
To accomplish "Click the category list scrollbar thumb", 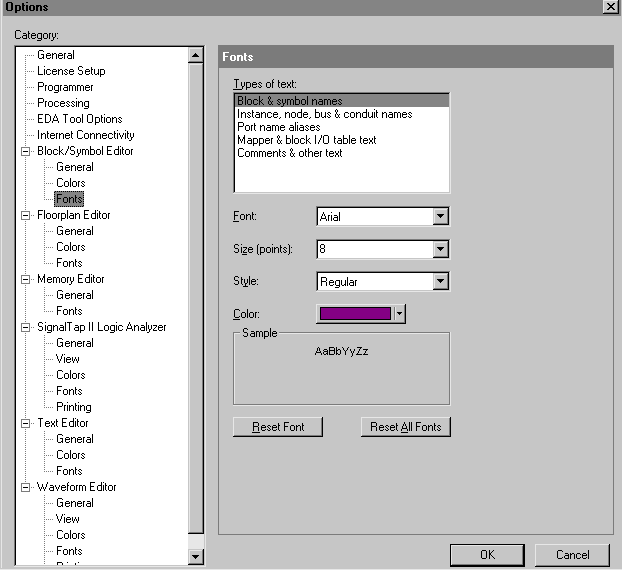I will [196, 298].
